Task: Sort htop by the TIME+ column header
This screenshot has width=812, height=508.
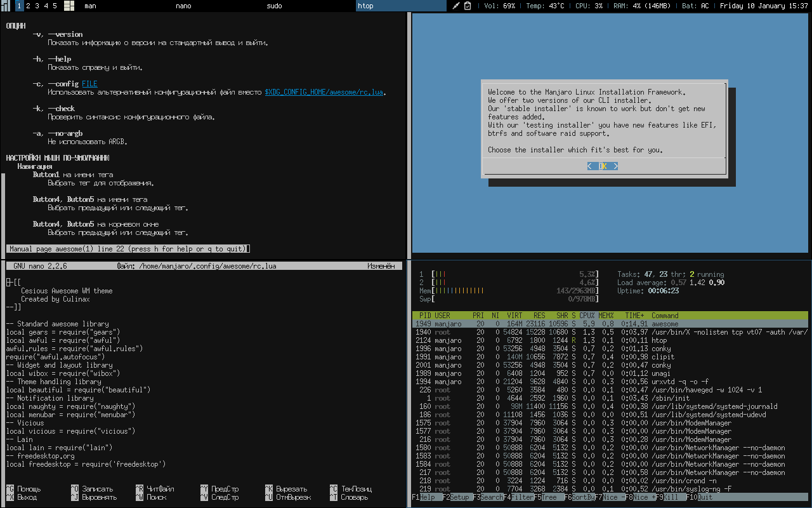Action: (x=634, y=316)
